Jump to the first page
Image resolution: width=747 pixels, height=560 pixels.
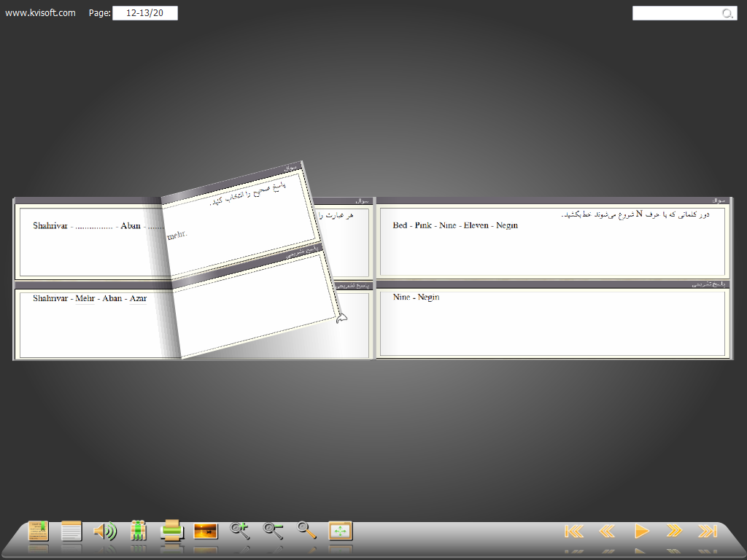(574, 531)
